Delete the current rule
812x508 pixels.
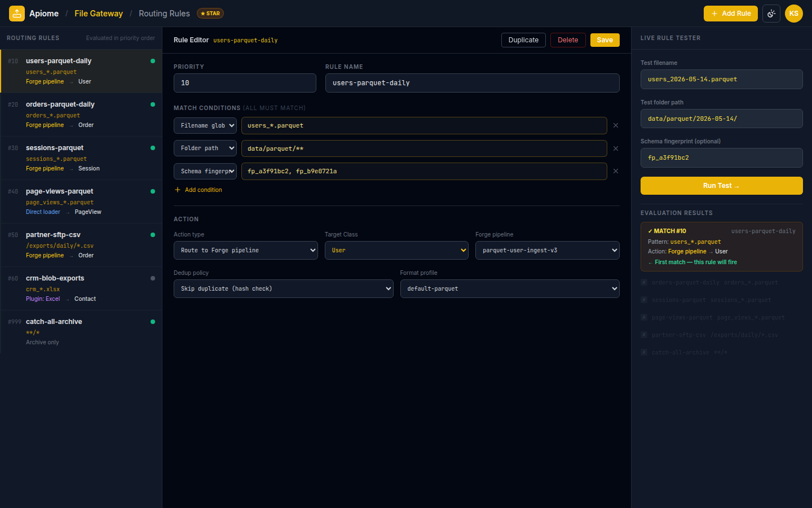click(568, 40)
